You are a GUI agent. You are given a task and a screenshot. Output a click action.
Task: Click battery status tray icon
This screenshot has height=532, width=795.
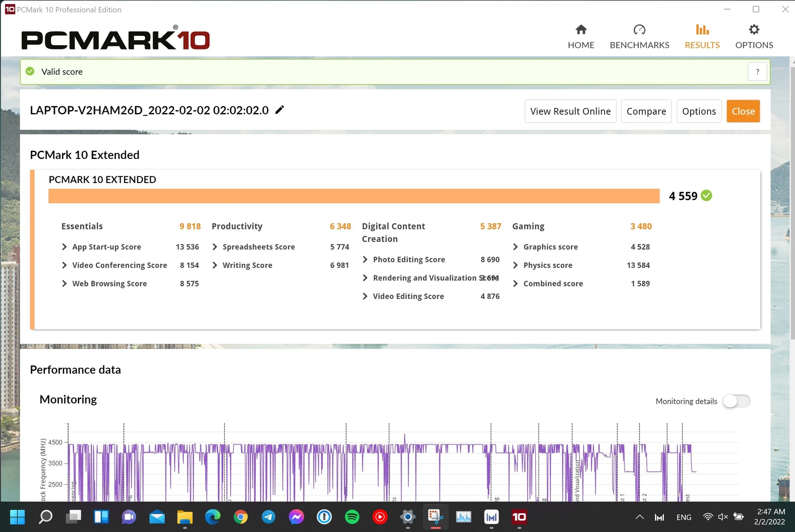point(738,517)
